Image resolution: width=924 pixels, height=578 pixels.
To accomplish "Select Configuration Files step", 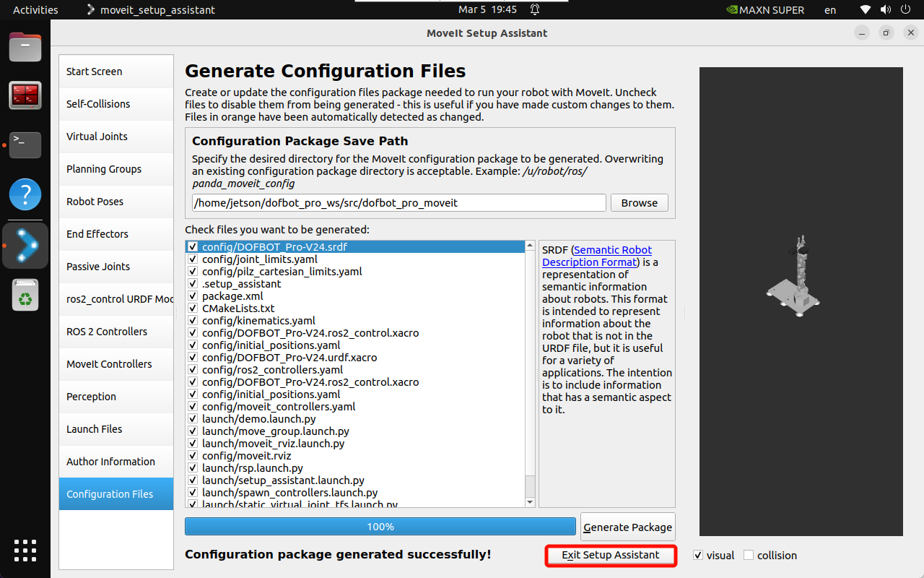I will pyautogui.click(x=116, y=494).
